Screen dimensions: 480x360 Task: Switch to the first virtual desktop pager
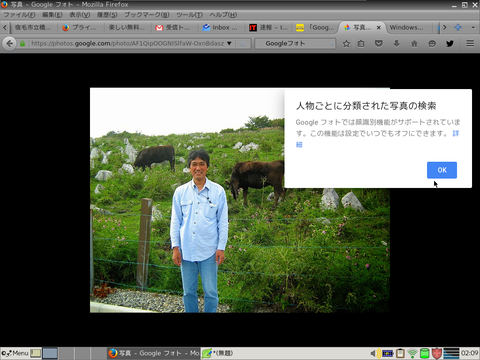pos(50,353)
